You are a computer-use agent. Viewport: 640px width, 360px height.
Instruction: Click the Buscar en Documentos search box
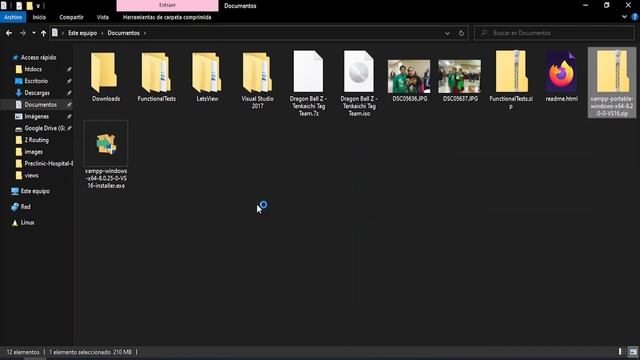tap(554, 33)
